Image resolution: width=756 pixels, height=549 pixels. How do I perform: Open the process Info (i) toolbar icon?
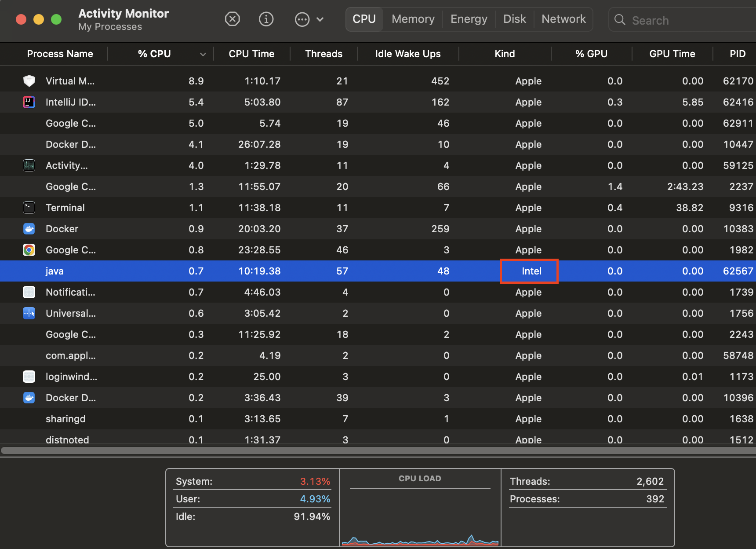point(266,19)
